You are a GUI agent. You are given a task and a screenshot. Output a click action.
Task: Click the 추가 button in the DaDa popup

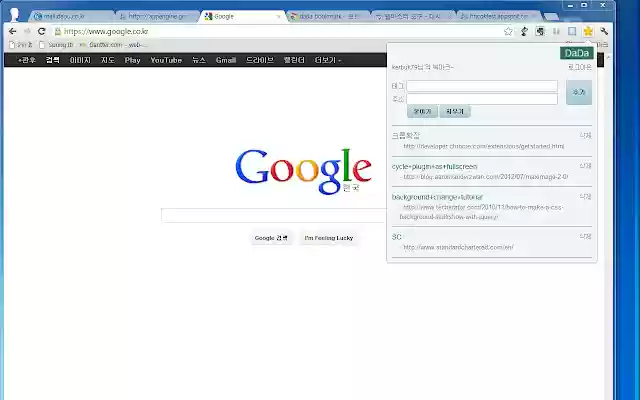point(579,92)
